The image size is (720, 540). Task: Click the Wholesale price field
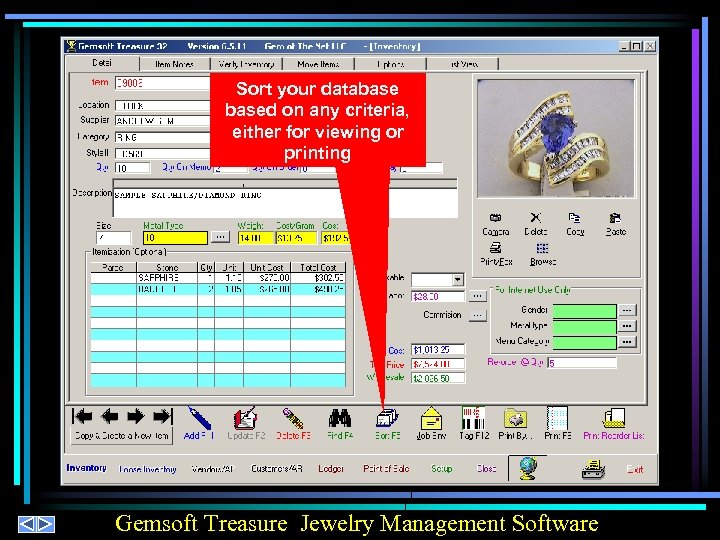[438, 378]
